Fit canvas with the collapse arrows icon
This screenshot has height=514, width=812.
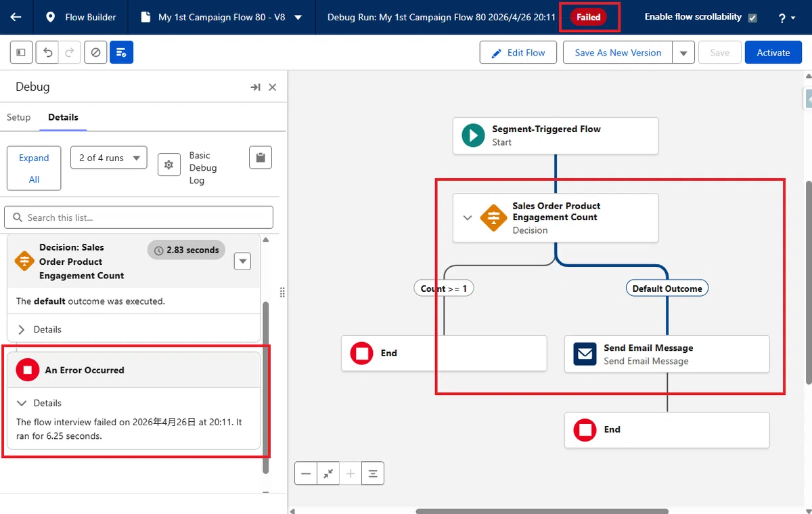click(x=328, y=473)
